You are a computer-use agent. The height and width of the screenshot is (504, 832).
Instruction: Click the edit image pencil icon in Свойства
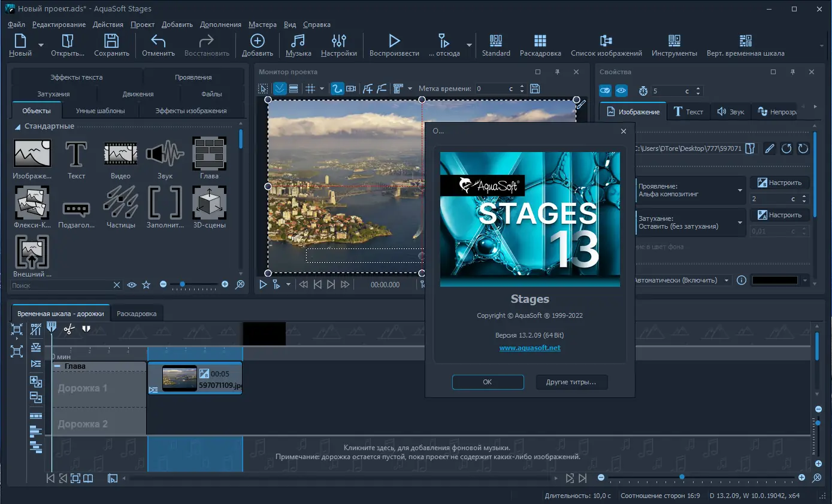pyautogui.click(x=769, y=148)
